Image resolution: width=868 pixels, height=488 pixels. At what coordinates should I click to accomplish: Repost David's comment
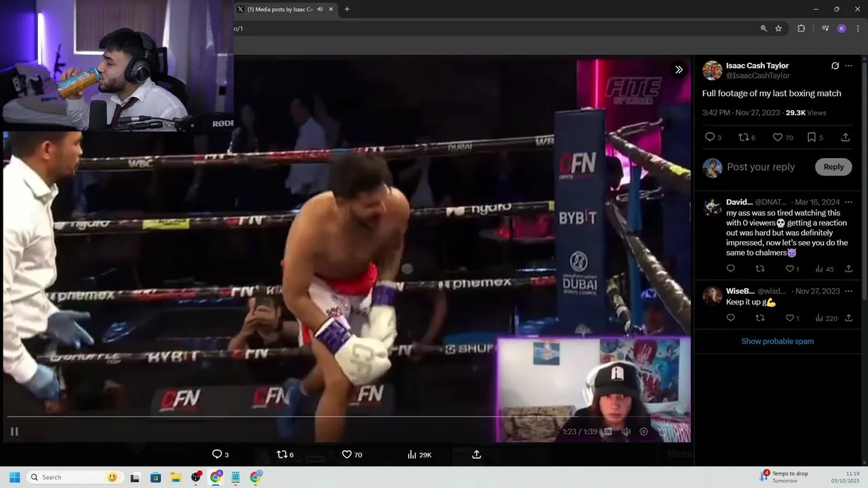[x=760, y=269]
